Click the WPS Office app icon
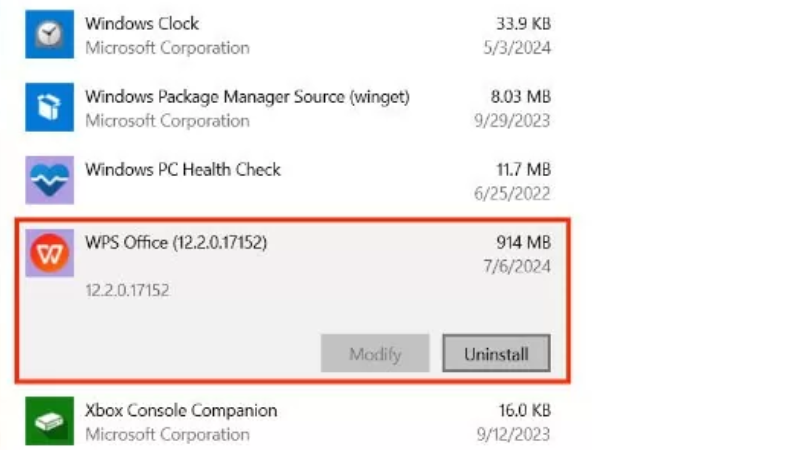 point(49,254)
